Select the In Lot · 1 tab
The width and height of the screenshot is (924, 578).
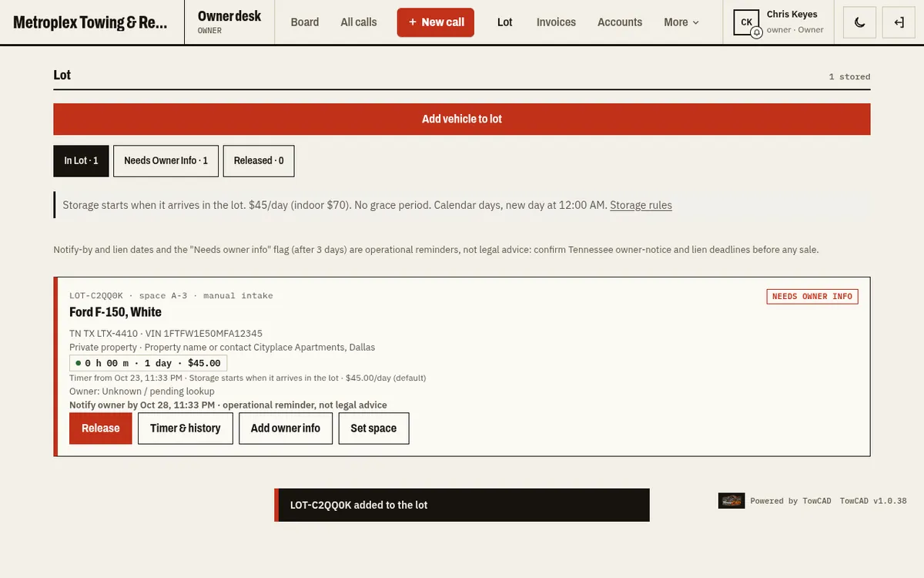[x=81, y=161]
